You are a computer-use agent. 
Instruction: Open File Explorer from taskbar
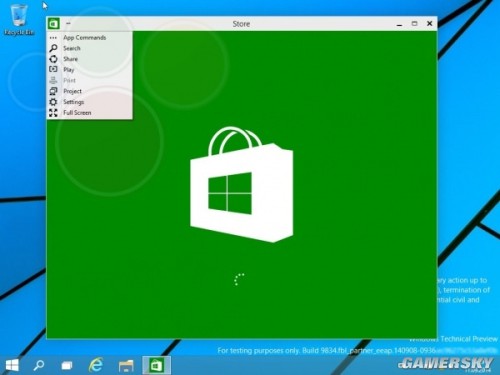126,366
